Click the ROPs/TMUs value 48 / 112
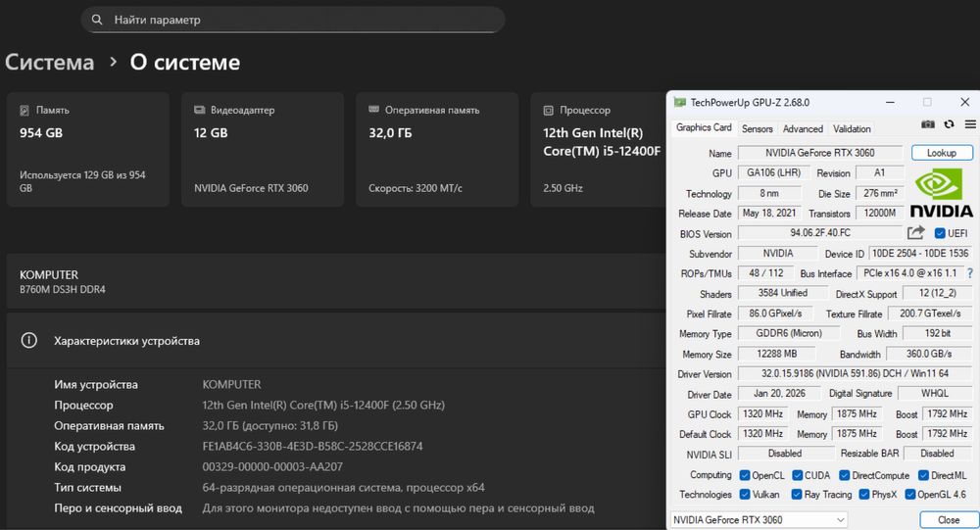The image size is (980, 530). tap(765, 273)
